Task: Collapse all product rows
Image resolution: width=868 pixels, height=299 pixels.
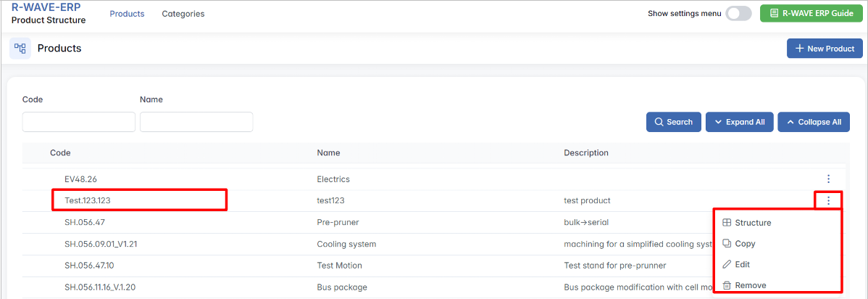Action: pyautogui.click(x=813, y=122)
